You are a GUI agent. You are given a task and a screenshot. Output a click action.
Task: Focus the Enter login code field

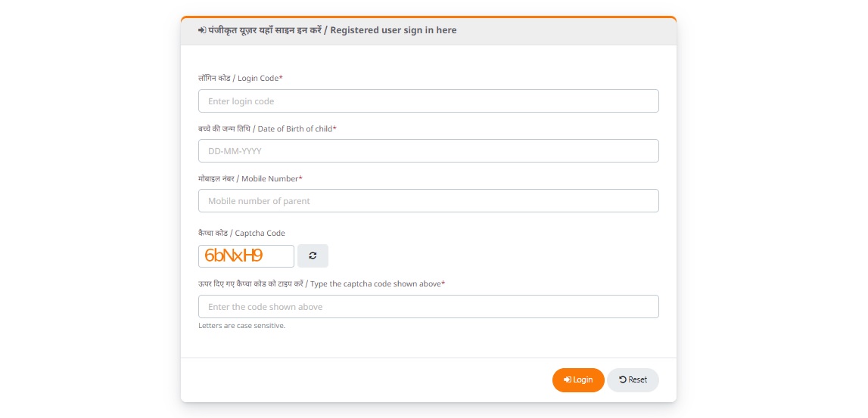tap(428, 101)
